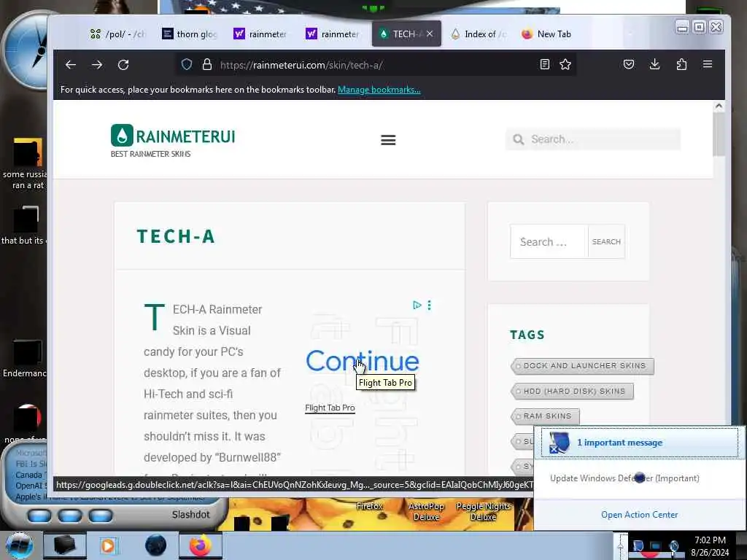Click the RainmeterUI droplet logo
The width and height of the screenshot is (747, 560).
point(122,135)
